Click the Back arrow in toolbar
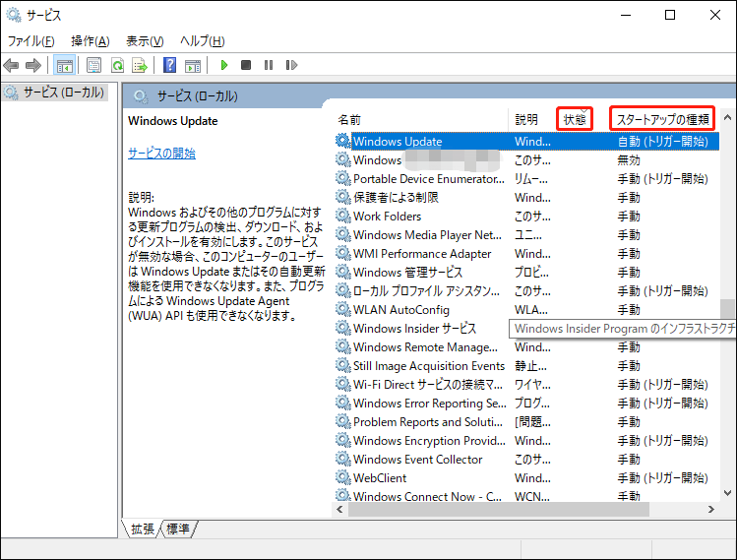The image size is (737, 560). tap(12, 66)
